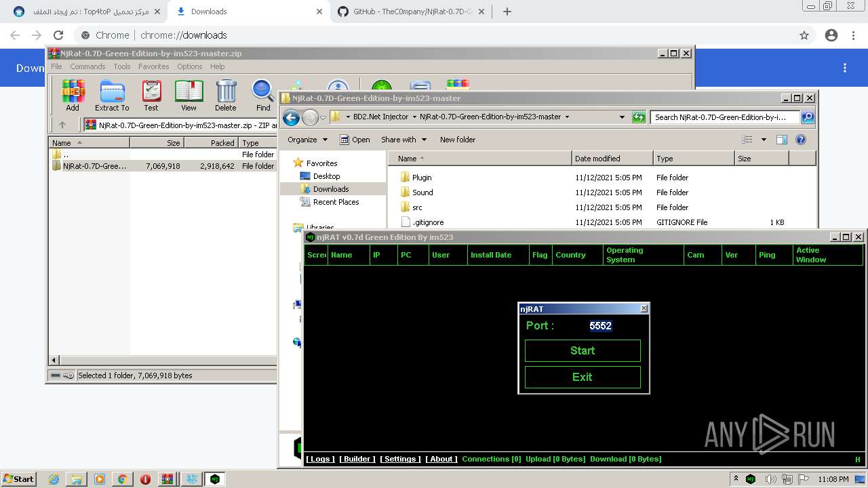Click the Explorer search magnifier icon
868x488 pixels.
coord(807,117)
